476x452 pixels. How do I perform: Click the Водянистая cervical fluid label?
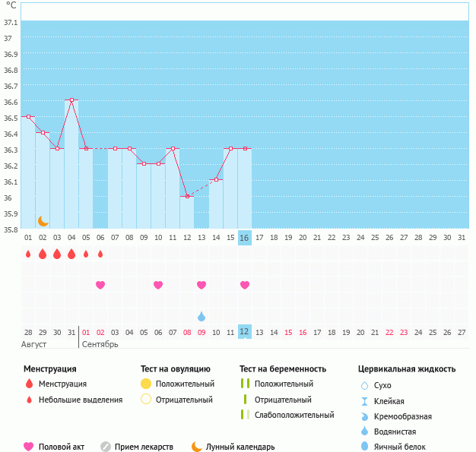point(395,431)
